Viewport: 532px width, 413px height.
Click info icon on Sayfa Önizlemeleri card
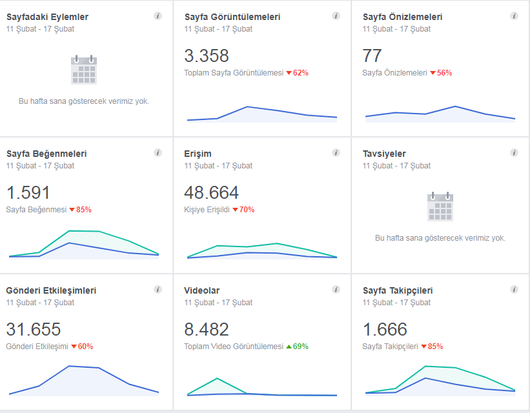tap(515, 16)
